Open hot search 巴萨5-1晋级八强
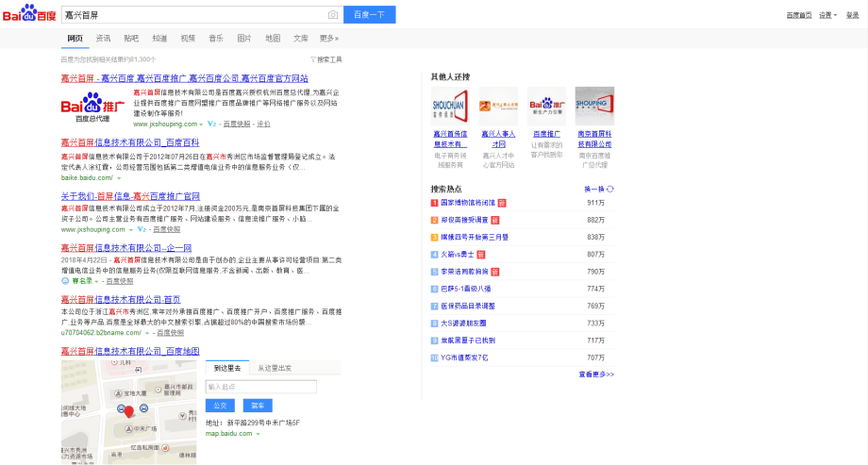The height and width of the screenshot is (465, 868). pyautogui.click(x=465, y=289)
